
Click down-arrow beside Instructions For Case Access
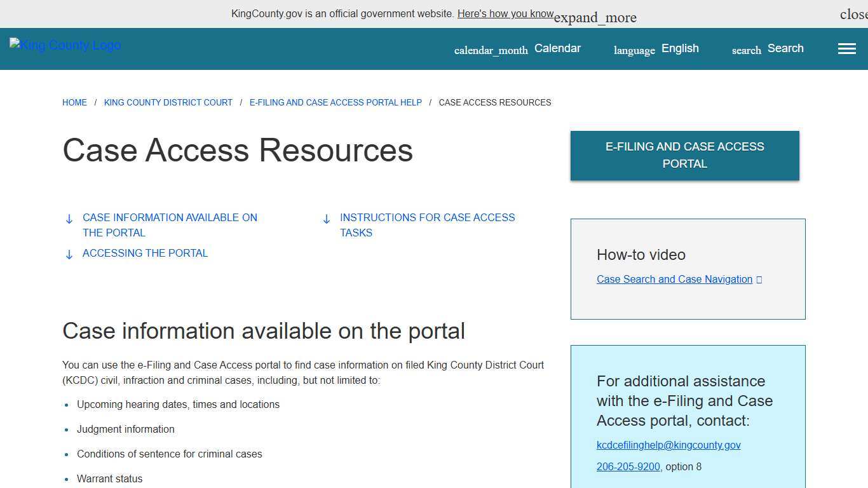point(326,219)
